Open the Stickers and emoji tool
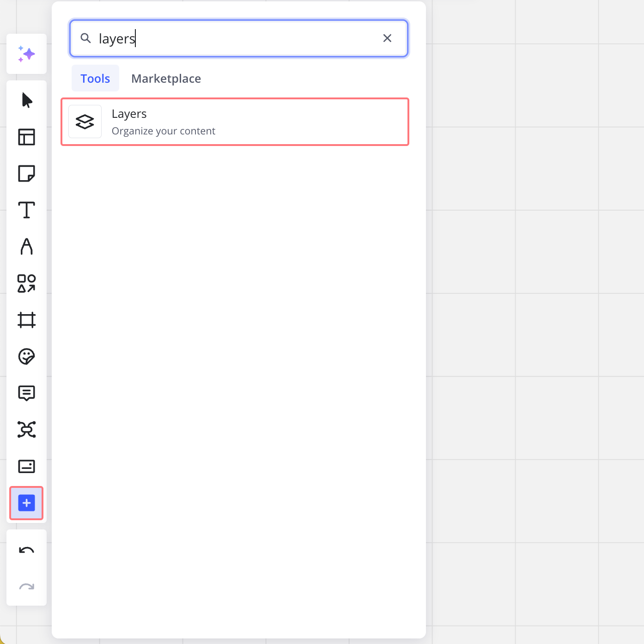644x644 pixels. [26, 357]
